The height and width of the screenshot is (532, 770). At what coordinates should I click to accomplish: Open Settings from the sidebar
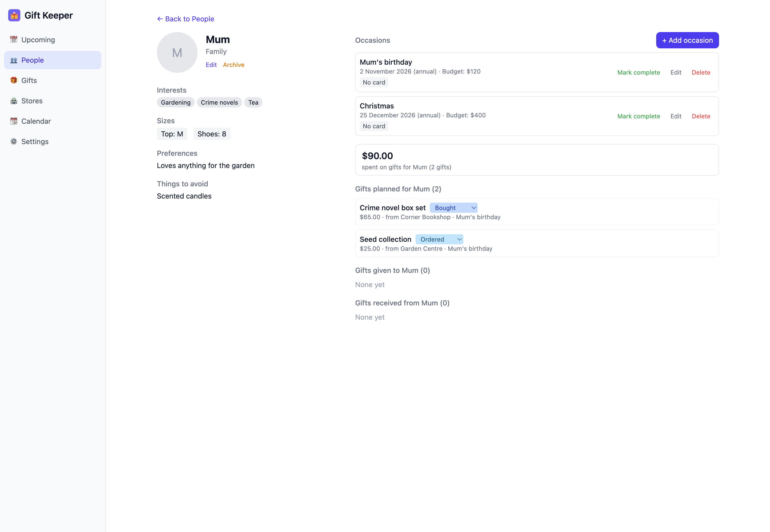[x=53, y=141]
